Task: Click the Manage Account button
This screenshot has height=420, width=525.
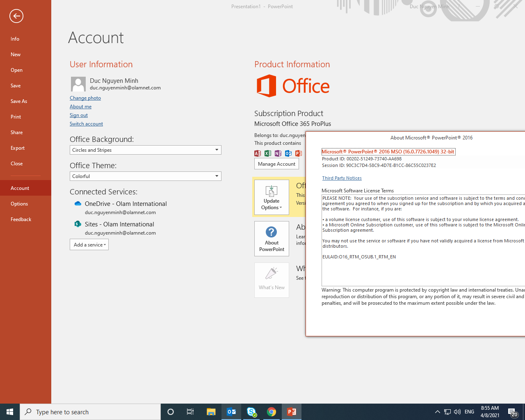Action: [x=276, y=164]
